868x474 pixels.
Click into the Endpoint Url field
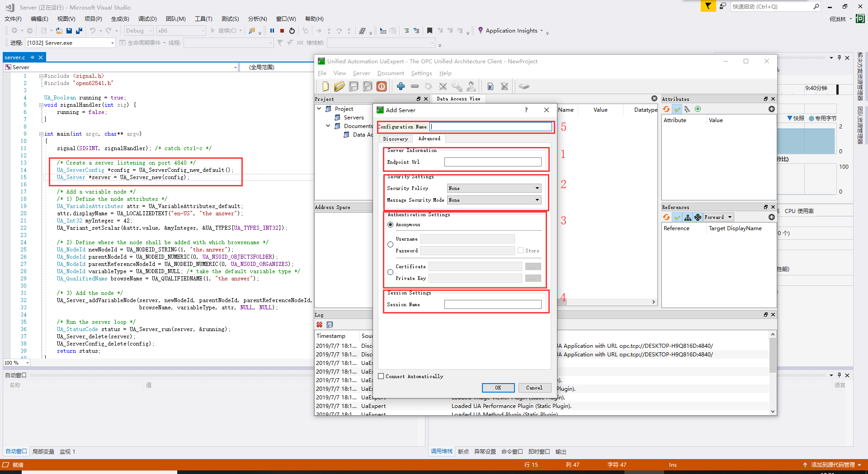(493, 162)
